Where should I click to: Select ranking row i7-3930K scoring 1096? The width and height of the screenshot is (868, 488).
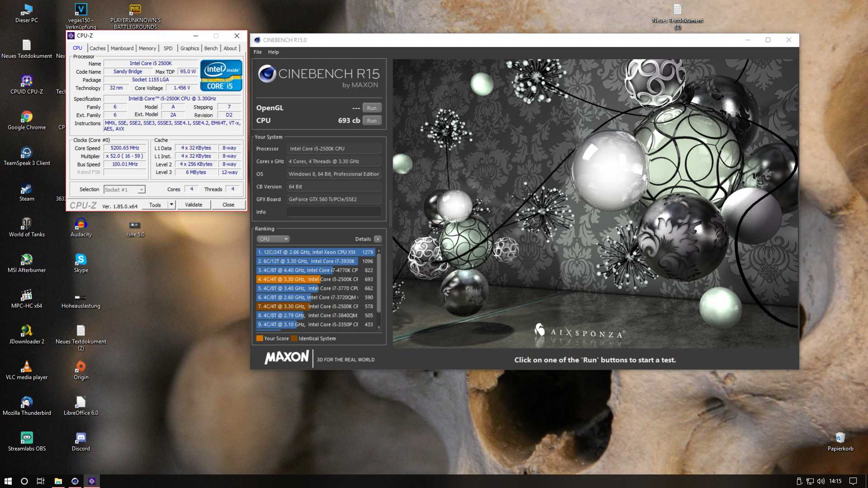coord(315,261)
